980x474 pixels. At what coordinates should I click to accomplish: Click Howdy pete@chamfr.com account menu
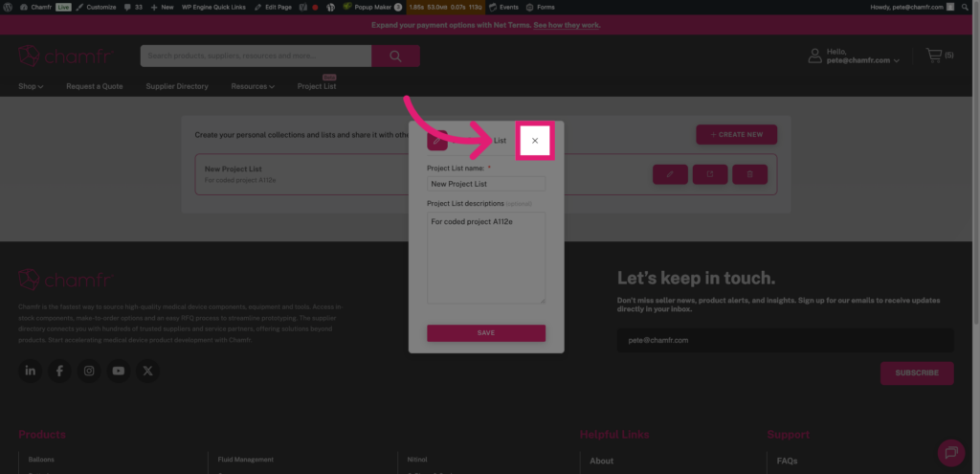click(912, 7)
